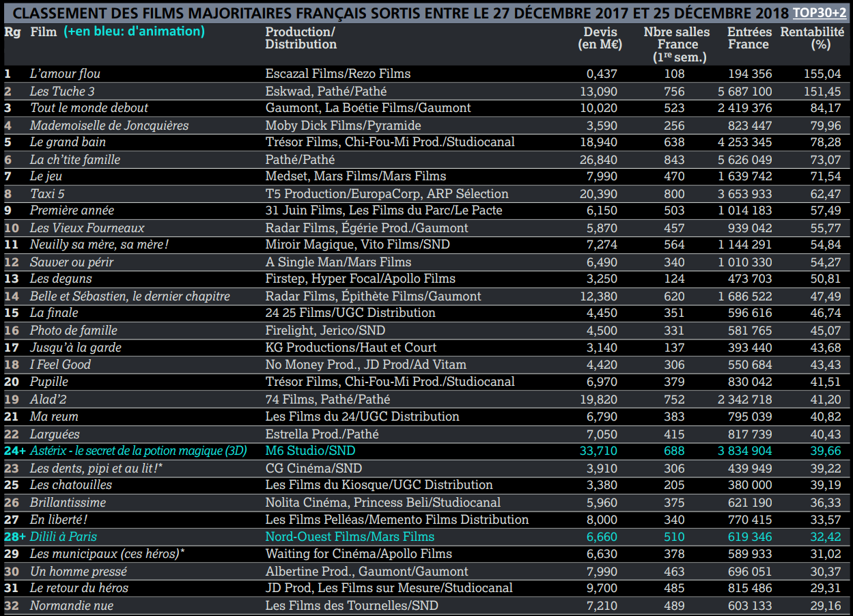
Task: Select the 5 687 100 entrées value
Action: click(749, 91)
